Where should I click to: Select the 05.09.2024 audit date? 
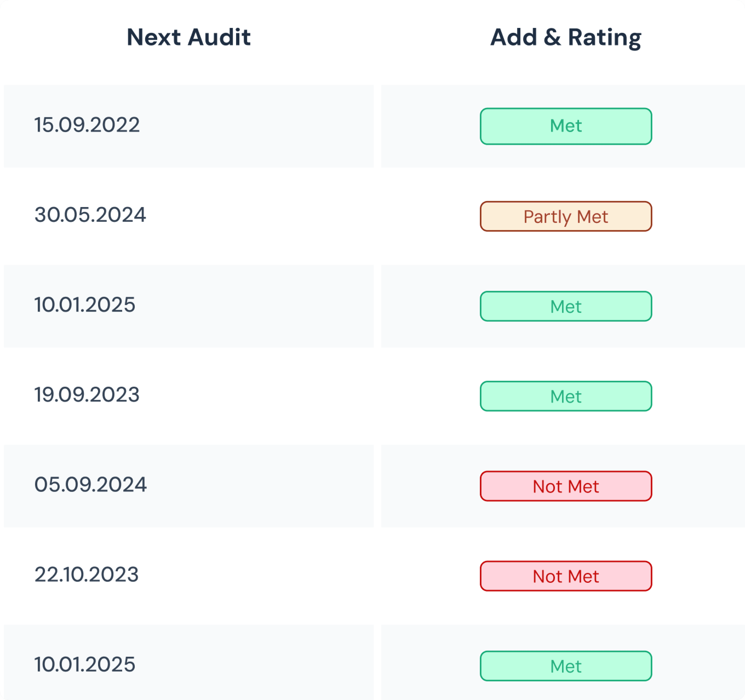(90, 484)
